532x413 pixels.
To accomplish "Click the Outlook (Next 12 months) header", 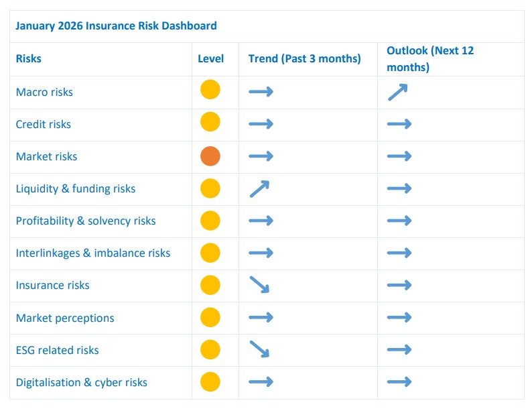I will 429,59.
